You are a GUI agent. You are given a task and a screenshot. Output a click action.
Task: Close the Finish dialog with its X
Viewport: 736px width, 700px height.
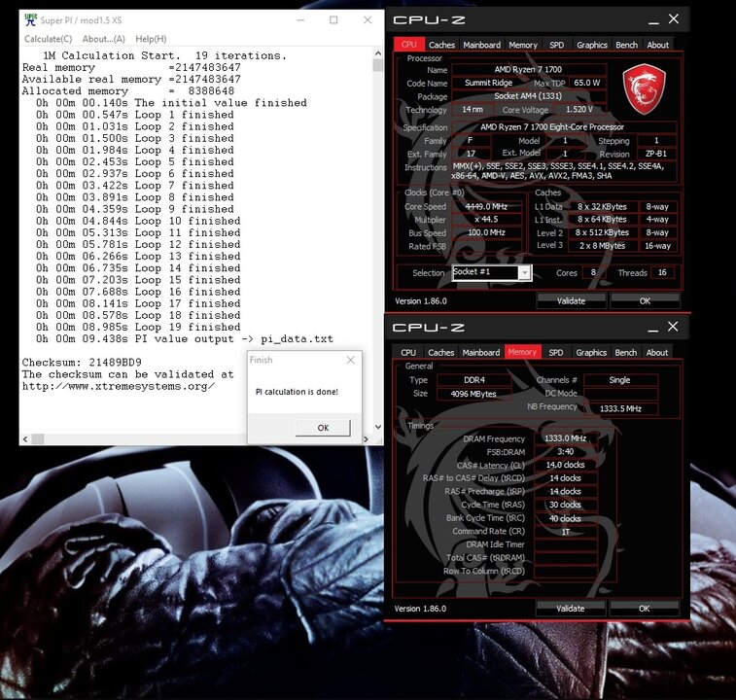tap(350, 360)
